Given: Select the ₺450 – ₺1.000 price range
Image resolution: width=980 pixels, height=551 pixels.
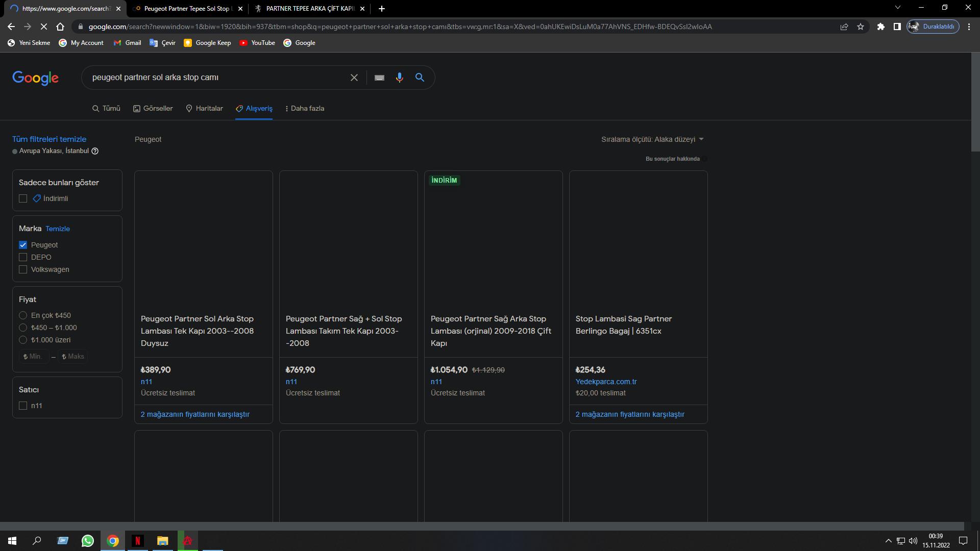Looking at the screenshot, I should pyautogui.click(x=23, y=328).
